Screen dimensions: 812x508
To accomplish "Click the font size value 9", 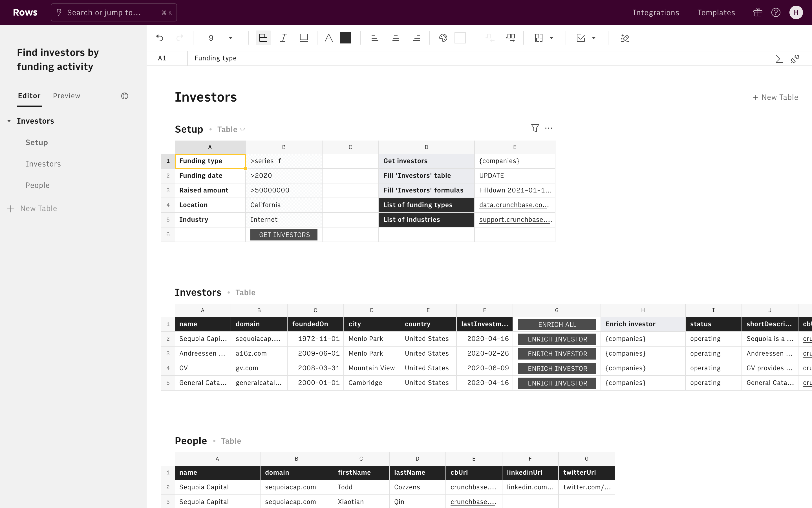I will [211, 38].
